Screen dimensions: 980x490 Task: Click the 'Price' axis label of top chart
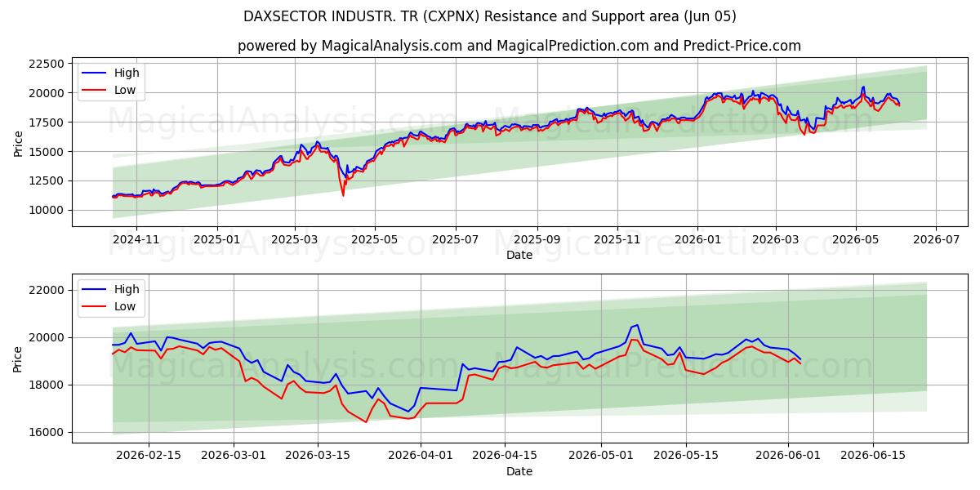(18, 144)
